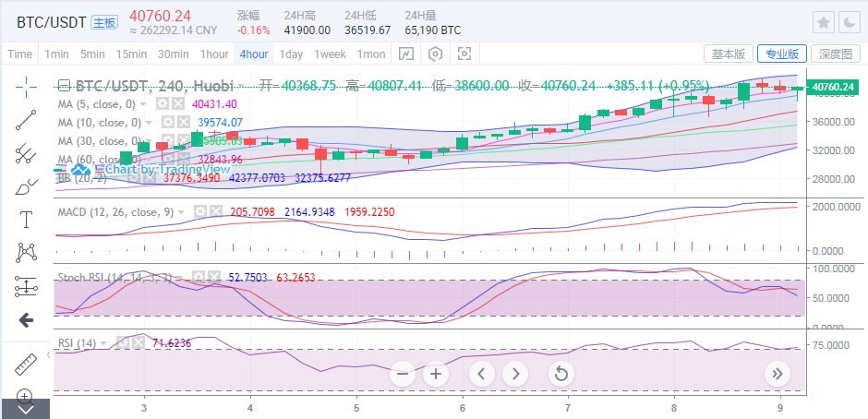
Task: Select the XABCD pattern tool
Action: [26, 253]
